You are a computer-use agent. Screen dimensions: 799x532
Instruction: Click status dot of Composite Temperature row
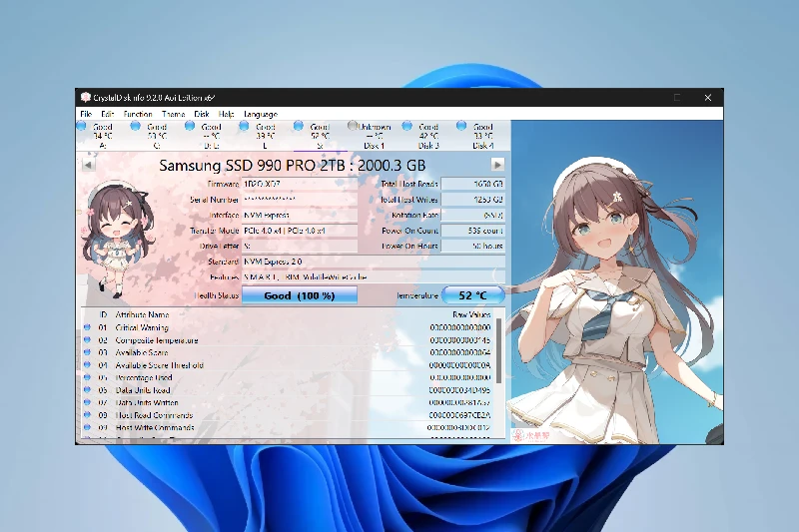87,340
